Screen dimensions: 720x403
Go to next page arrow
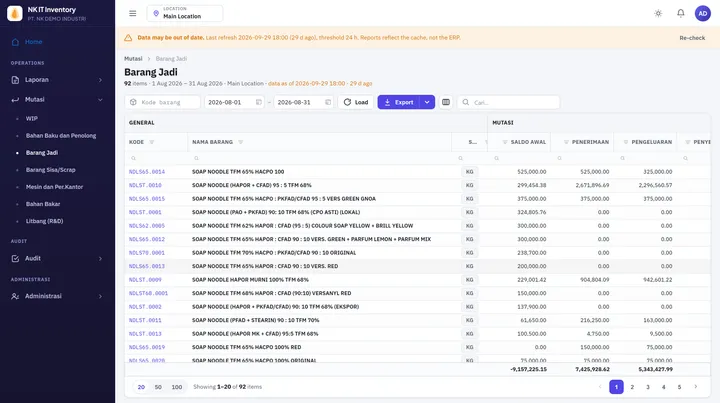pos(695,387)
